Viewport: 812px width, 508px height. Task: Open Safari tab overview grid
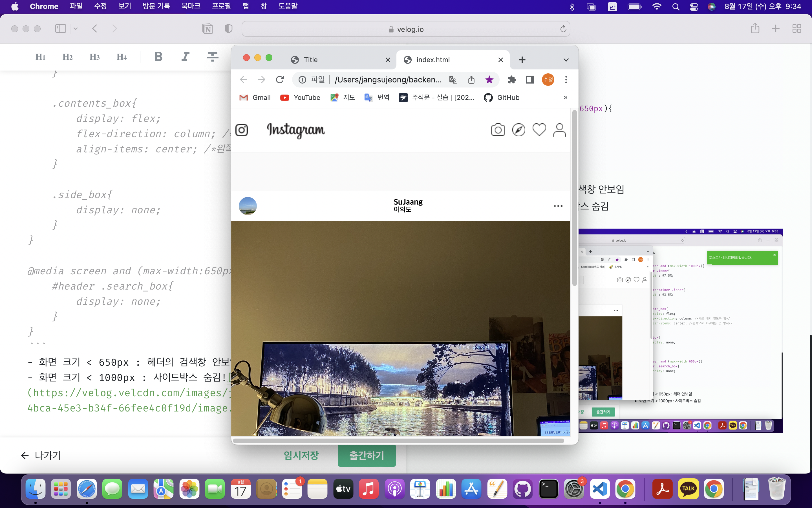click(x=796, y=29)
